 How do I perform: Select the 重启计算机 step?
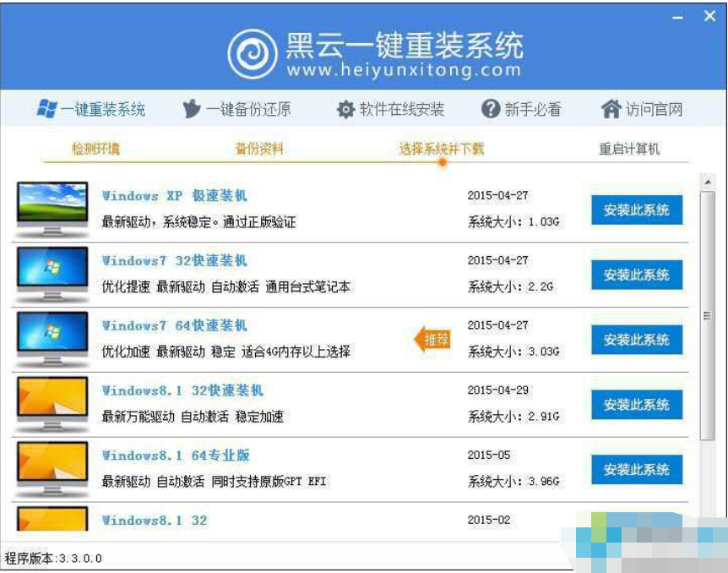[629, 149]
